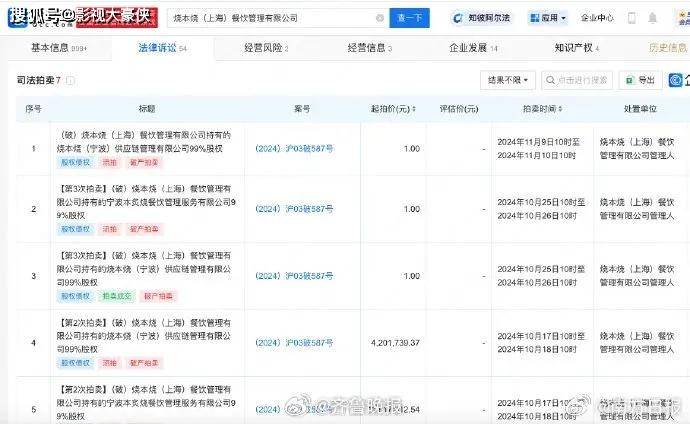Click the 破产拍卖 tag in row 3

point(158,296)
